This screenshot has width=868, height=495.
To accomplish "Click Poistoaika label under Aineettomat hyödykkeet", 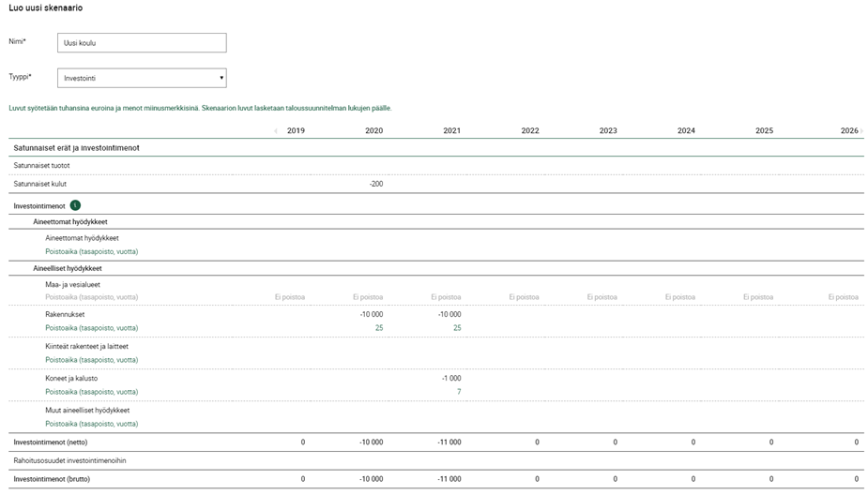I will [x=92, y=251].
